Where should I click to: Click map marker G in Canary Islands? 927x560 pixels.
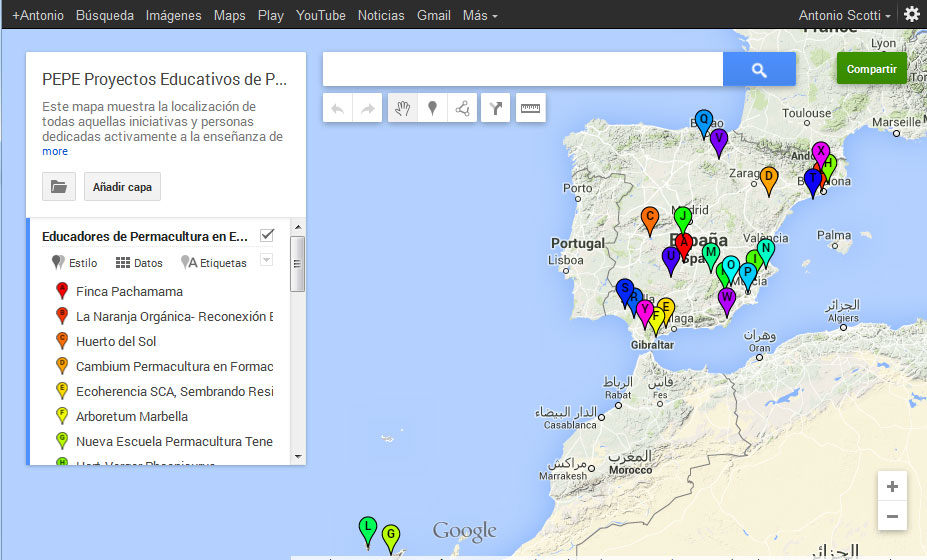[390, 538]
